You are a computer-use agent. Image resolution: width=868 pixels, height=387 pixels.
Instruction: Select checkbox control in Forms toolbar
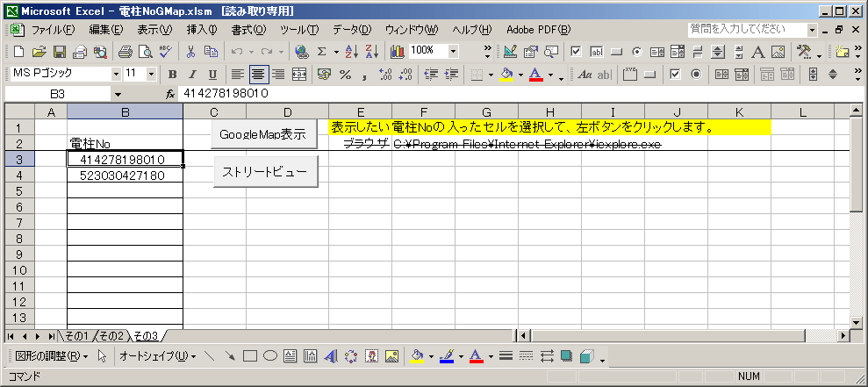[x=676, y=75]
